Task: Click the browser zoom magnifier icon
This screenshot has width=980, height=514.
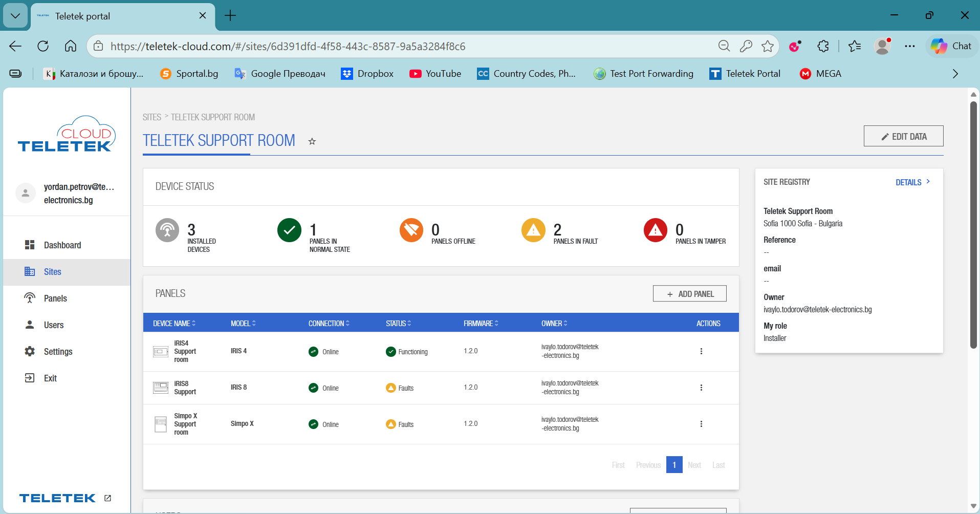Action: pos(724,46)
